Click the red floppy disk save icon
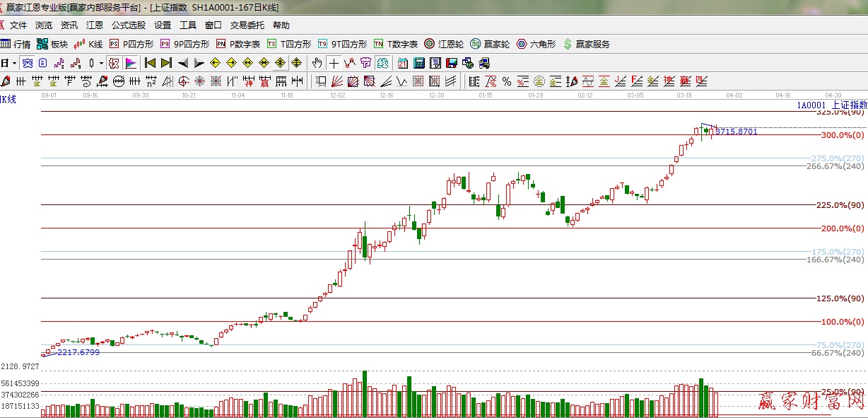 (x=451, y=63)
